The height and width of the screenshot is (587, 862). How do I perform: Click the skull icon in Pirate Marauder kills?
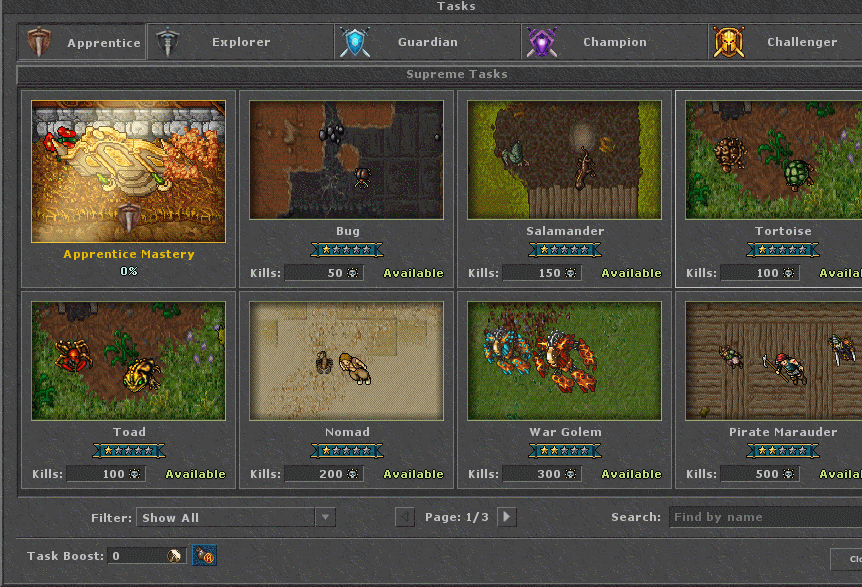click(789, 474)
